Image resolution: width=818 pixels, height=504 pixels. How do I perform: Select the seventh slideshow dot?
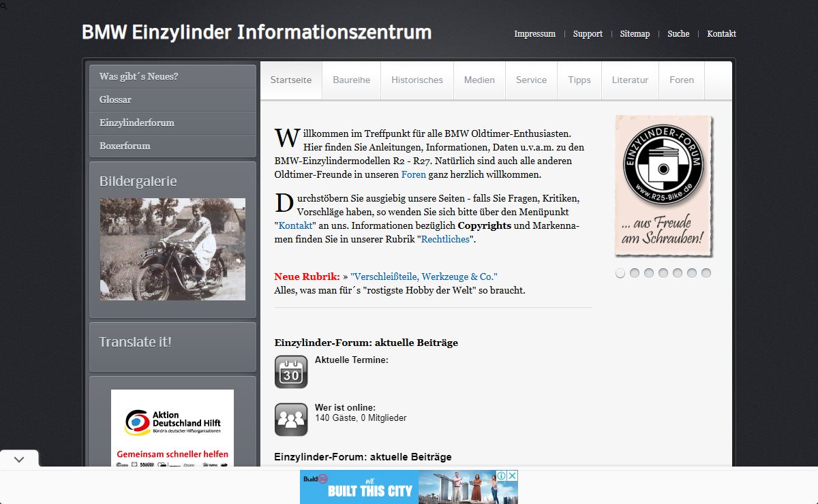pos(706,273)
